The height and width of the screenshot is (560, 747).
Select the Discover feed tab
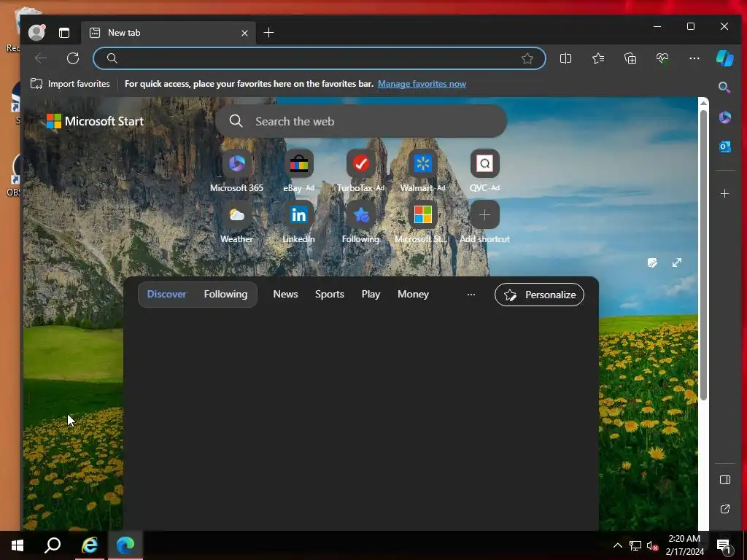tap(167, 295)
